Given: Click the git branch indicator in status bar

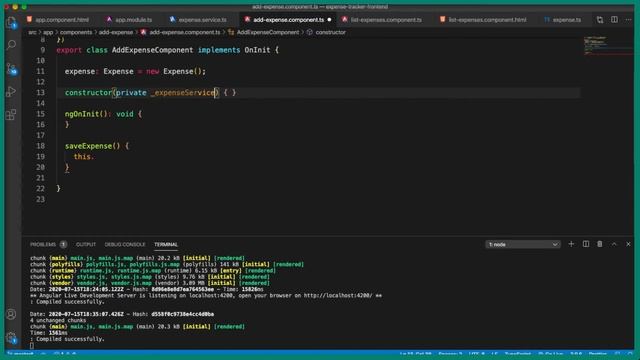Looking at the screenshot, I should pos(20,354).
